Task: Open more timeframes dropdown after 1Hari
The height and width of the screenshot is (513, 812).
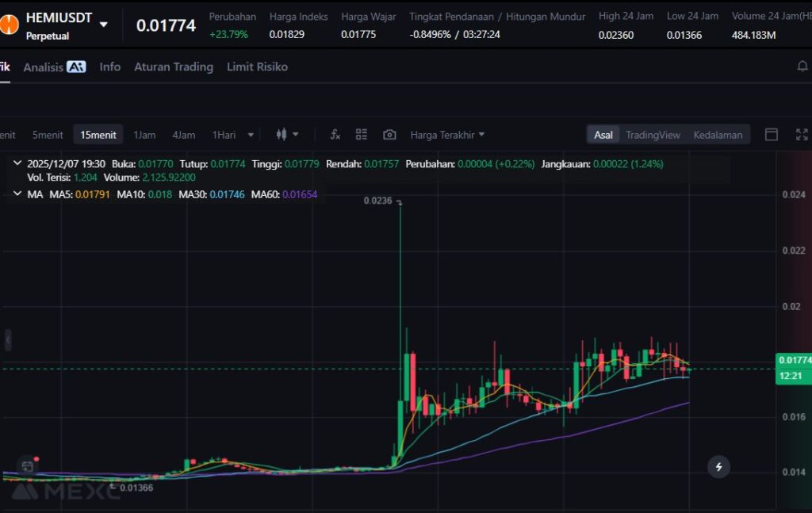Action: tap(251, 135)
